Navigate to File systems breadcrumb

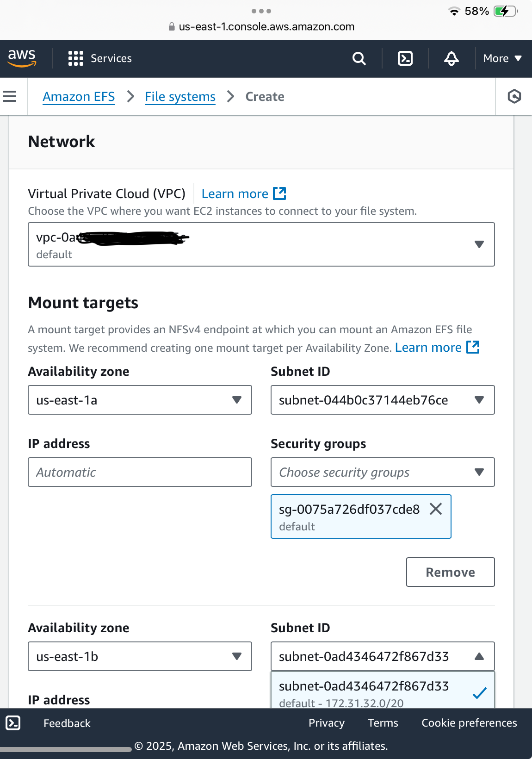[180, 96]
